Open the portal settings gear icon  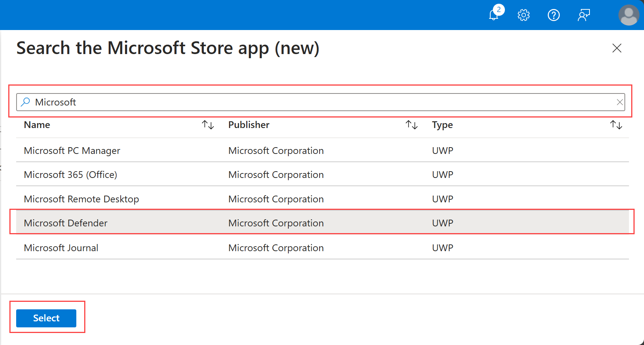coord(523,15)
